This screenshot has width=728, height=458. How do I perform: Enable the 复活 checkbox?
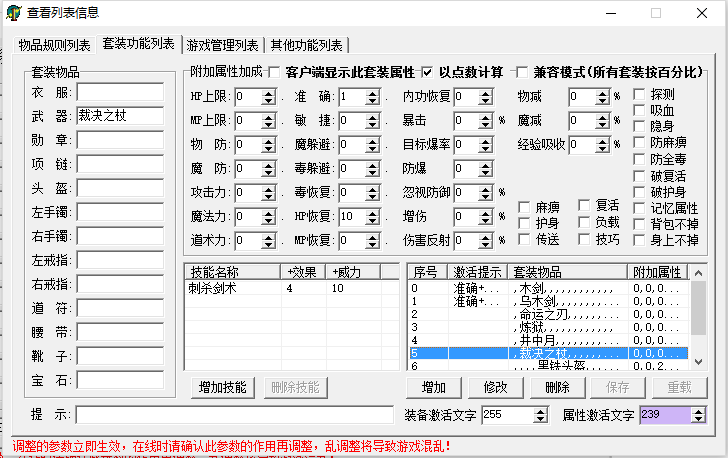coord(585,207)
